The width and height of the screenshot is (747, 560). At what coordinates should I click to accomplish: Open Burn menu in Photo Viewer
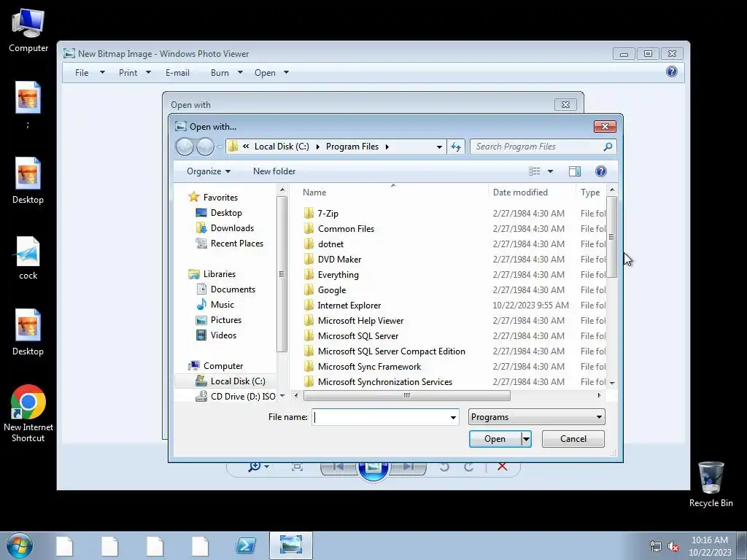click(x=227, y=73)
